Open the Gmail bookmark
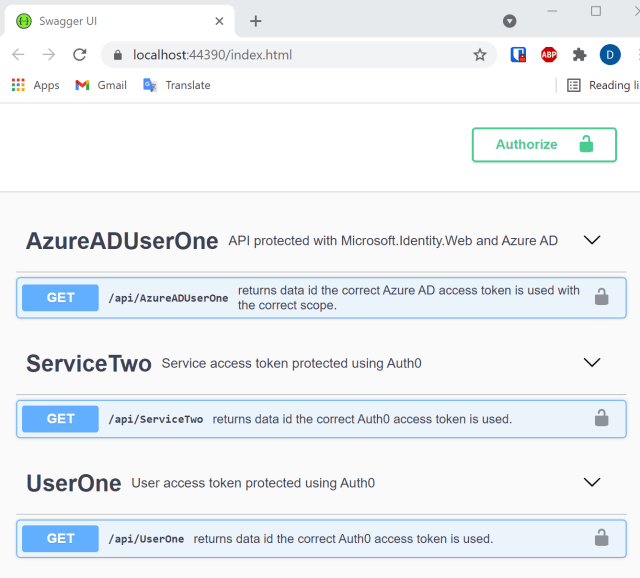The image size is (640, 578). (101, 85)
